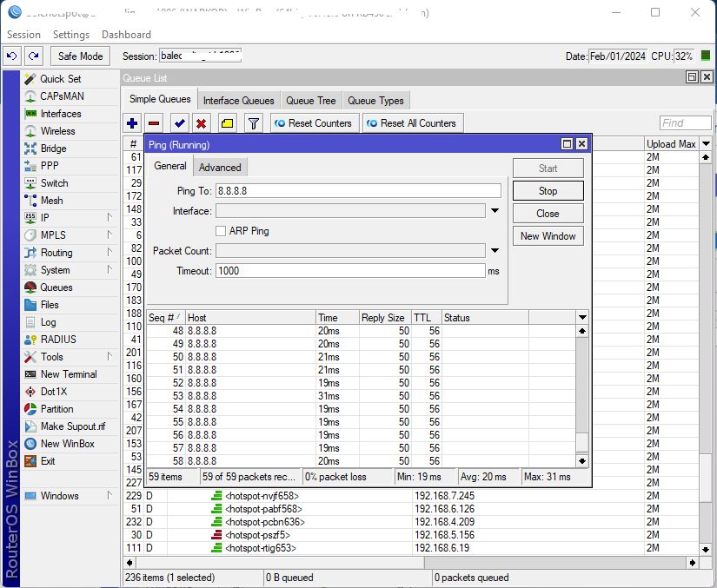717x588 pixels.
Task: Open the ping results column dropdown
Action: pos(582,318)
